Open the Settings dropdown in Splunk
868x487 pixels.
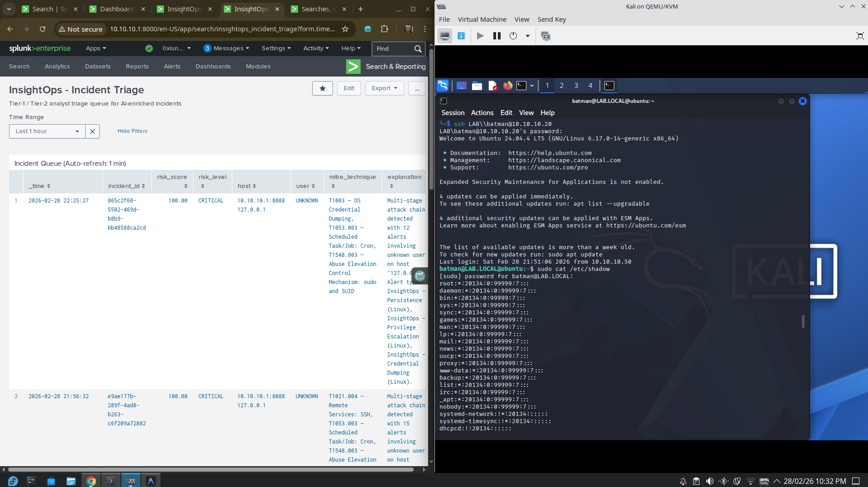pos(276,48)
